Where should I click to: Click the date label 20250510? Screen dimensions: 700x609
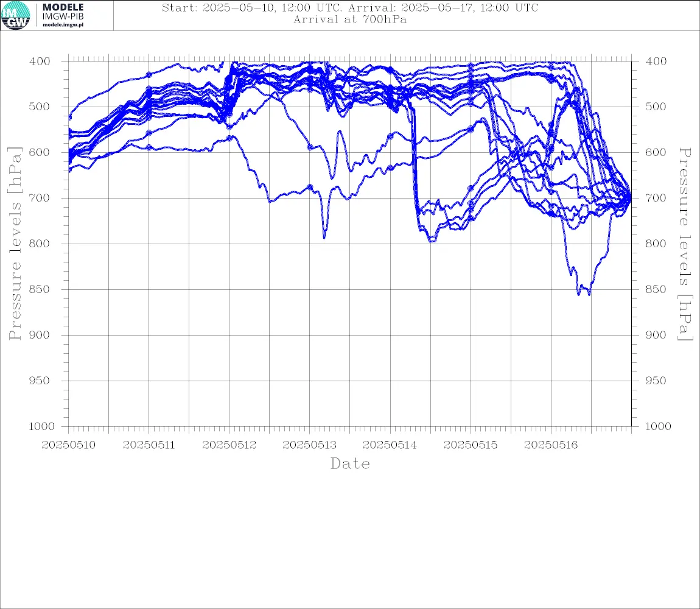tap(68, 445)
